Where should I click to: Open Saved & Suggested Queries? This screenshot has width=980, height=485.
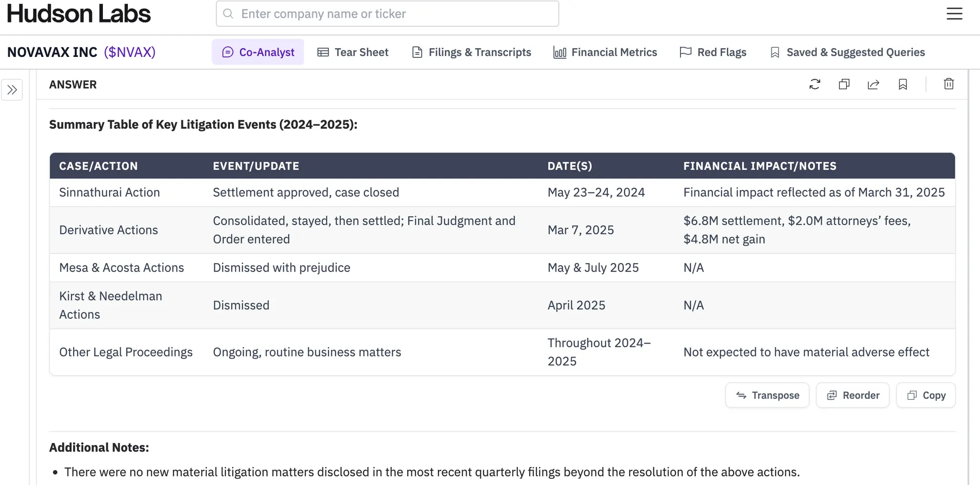click(847, 52)
